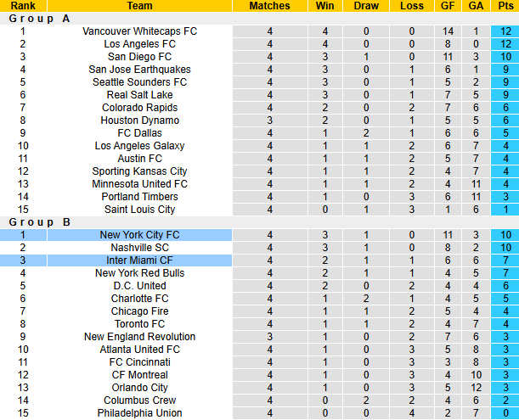
Task: Click the Real Salt Lake team name
Action: (139, 95)
